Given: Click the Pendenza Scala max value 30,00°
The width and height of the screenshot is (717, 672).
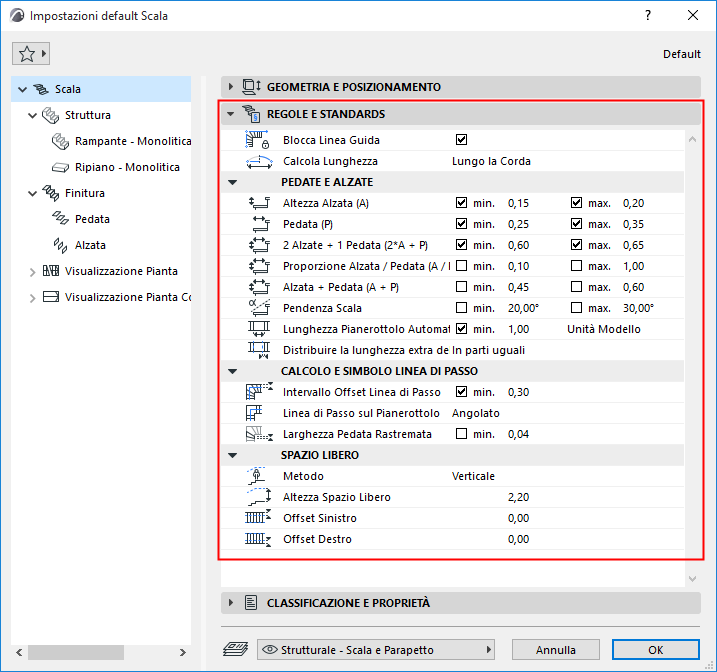Looking at the screenshot, I should (x=638, y=309).
